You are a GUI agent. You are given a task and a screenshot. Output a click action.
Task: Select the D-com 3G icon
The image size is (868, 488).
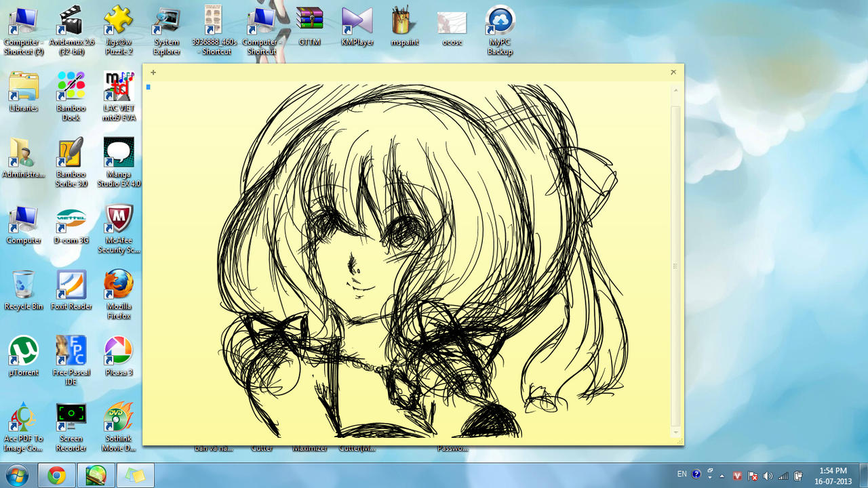tap(71, 224)
